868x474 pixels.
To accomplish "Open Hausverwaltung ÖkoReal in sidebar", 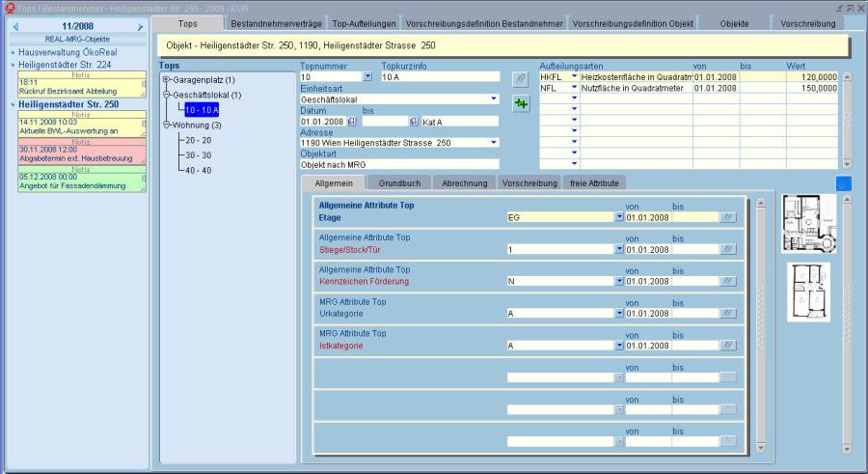I will tap(68, 53).
